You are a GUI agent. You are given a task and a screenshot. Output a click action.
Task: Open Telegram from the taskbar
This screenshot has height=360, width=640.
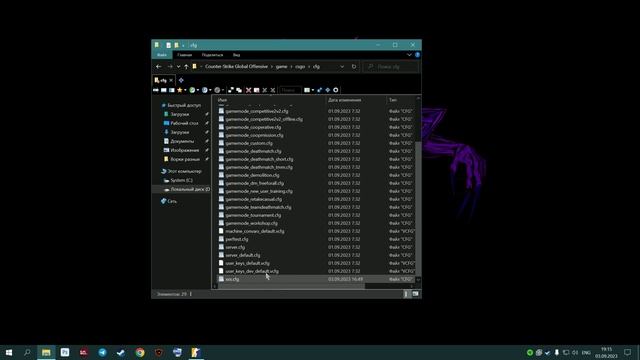click(102, 352)
